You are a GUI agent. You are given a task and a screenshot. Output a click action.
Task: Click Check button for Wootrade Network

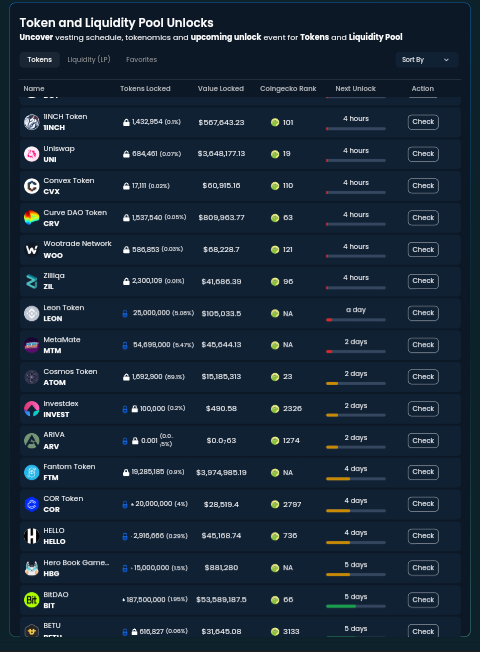pyautogui.click(x=423, y=249)
